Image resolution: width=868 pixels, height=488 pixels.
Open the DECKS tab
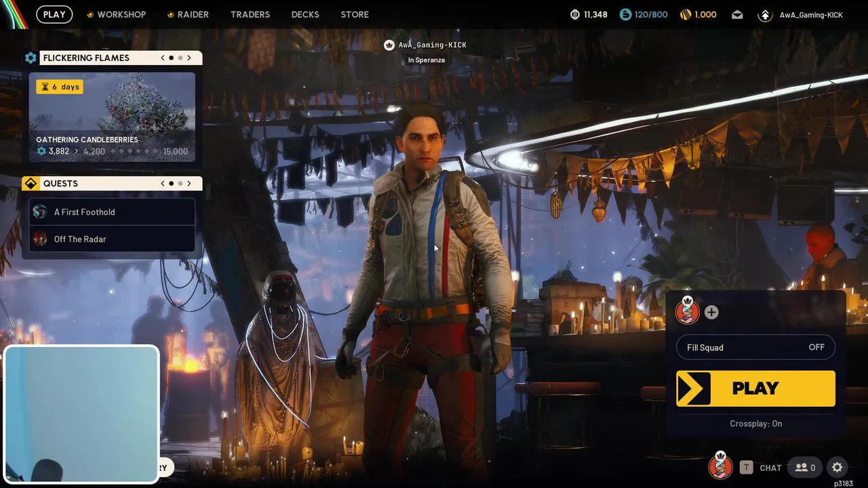pyautogui.click(x=305, y=14)
